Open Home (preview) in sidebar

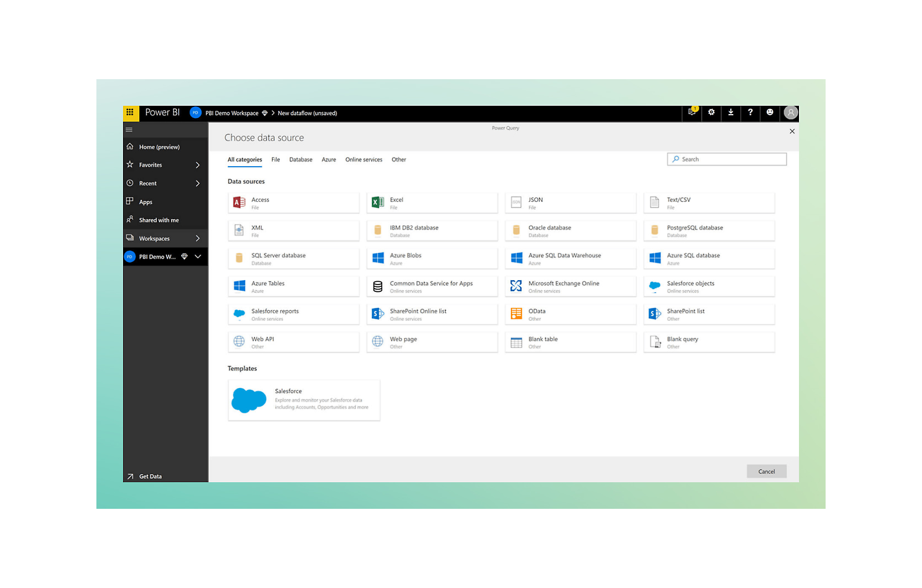click(x=165, y=147)
